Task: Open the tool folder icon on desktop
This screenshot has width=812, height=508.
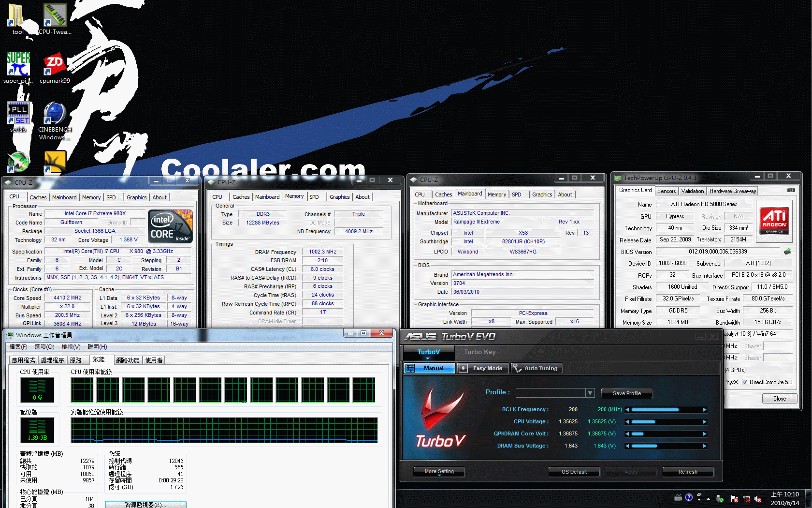Action: pyautogui.click(x=16, y=18)
